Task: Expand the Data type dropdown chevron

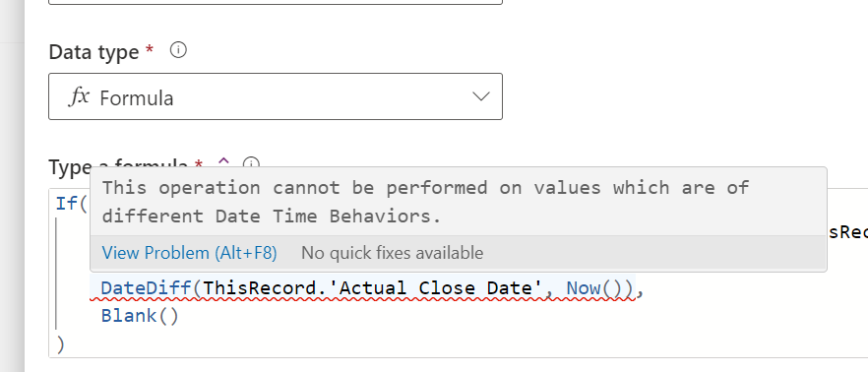Action: point(481,96)
